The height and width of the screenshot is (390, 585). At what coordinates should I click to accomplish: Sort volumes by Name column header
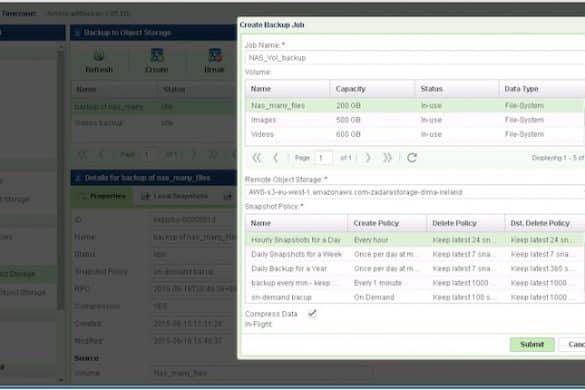288,89
